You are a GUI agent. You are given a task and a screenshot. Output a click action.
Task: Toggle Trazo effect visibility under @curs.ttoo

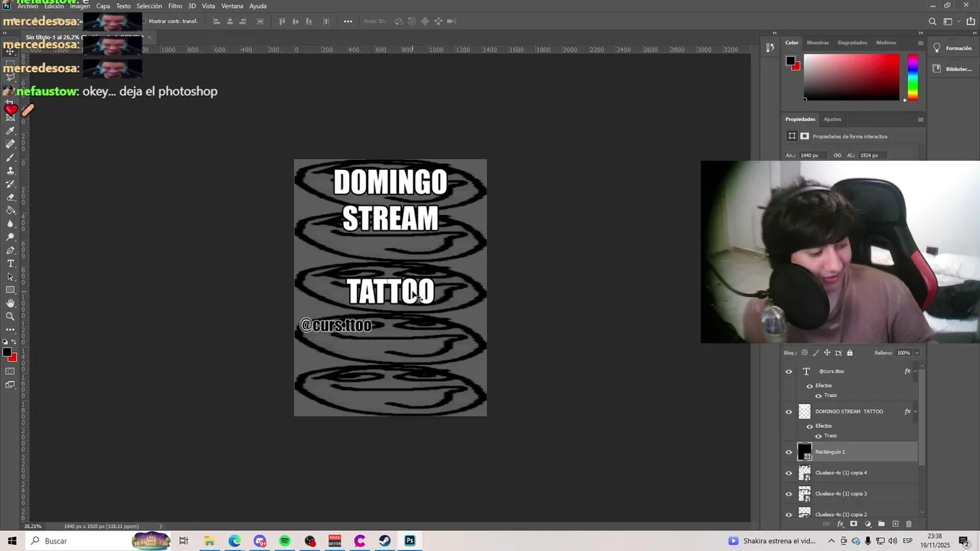point(818,396)
